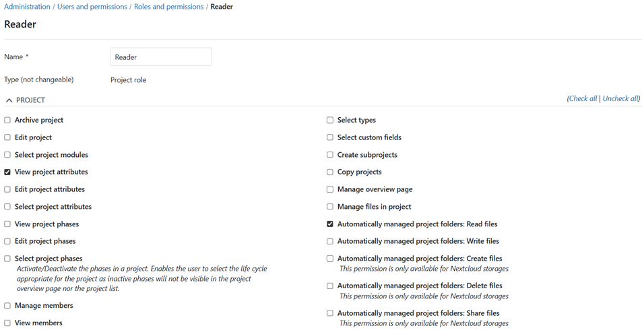Go to Users and permissions breadcrumb
644x330 pixels.
coord(92,7)
